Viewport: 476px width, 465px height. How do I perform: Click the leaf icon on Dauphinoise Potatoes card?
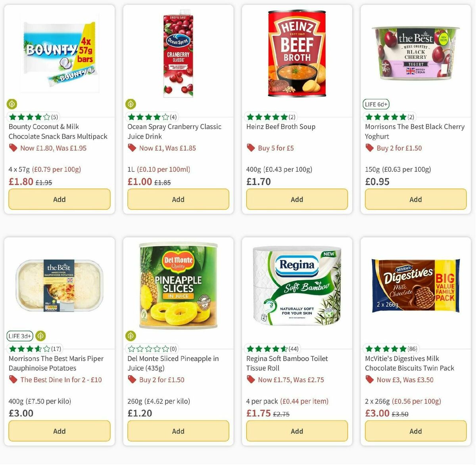[x=40, y=336]
